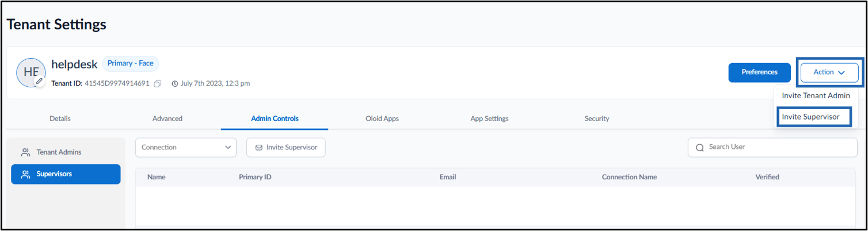
Task: Go to the App Settings tab
Action: tap(489, 118)
